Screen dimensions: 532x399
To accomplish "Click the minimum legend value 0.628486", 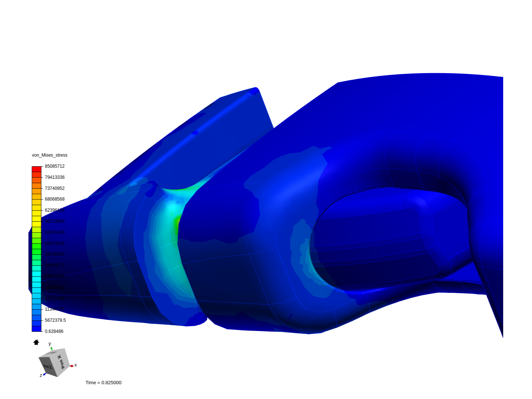I will tap(54, 331).
